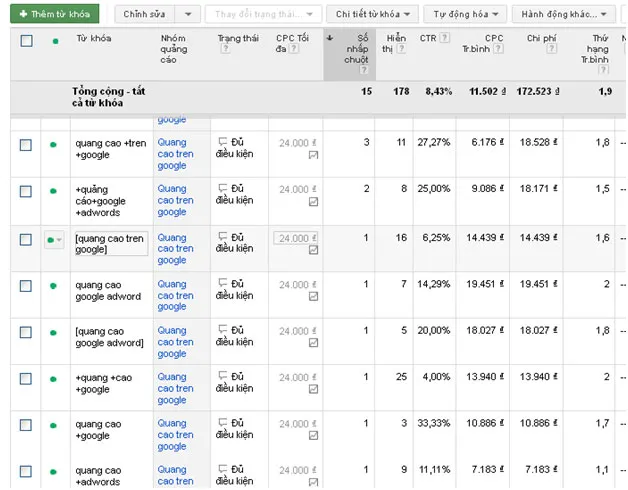The width and height of the screenshot is (628, 490).
Task: Click speech bubble icon in +quảng cáo+google+adwords row
Action: [223, 189]
